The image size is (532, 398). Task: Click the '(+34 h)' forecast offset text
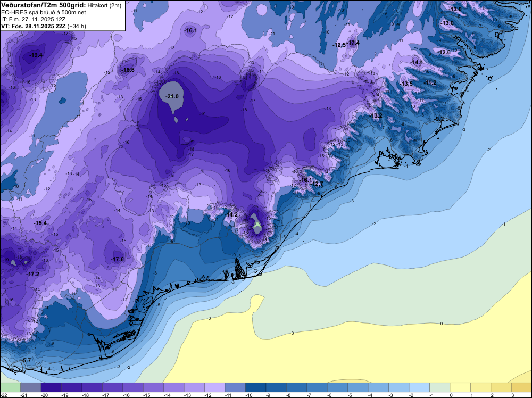pos(77,27)
